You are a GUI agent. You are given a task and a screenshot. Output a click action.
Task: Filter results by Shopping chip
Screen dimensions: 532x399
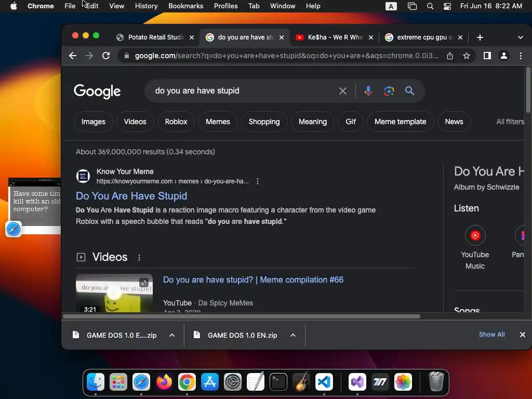pos(264,122)
